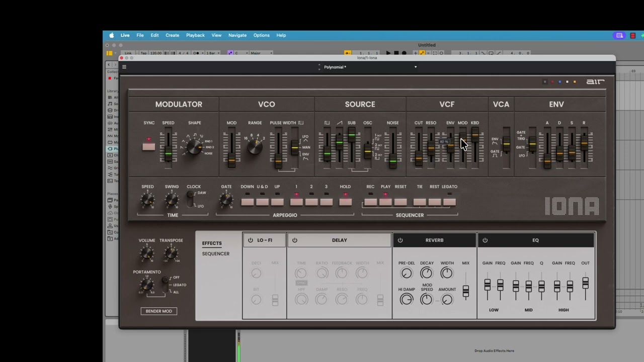
Task: Click the SWING knob
Action: [x=172, y=200]
